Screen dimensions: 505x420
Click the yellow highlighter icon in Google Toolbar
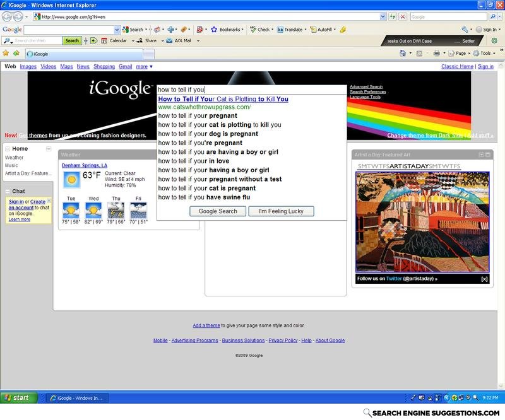click(343, 30)
